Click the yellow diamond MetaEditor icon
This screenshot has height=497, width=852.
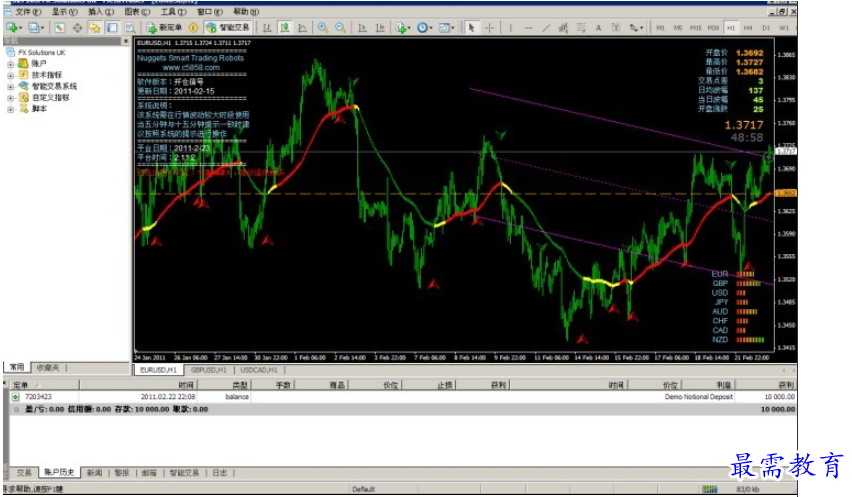(x=193, y=27)
